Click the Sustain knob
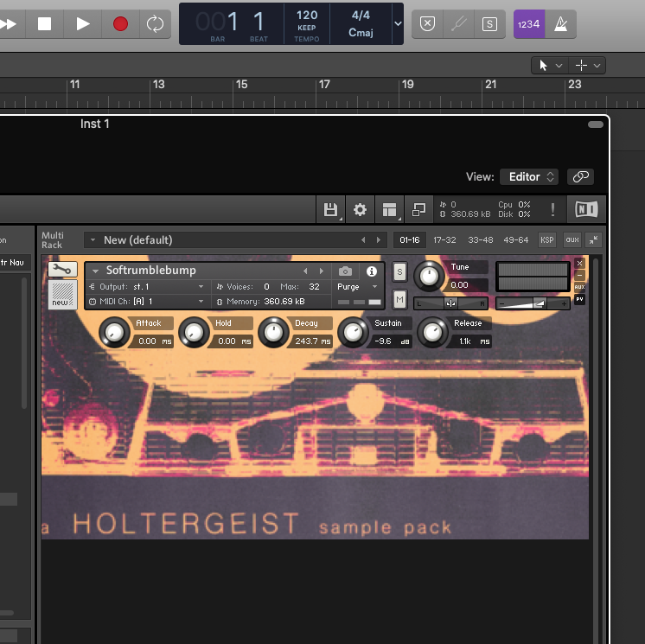Viewport: 645px width, 644px height. tap(353, 332)
